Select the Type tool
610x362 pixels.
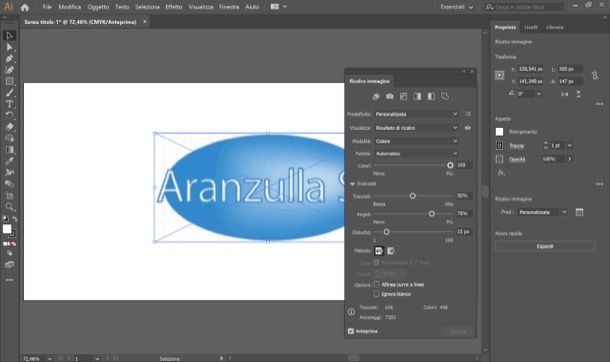point(9,104)
